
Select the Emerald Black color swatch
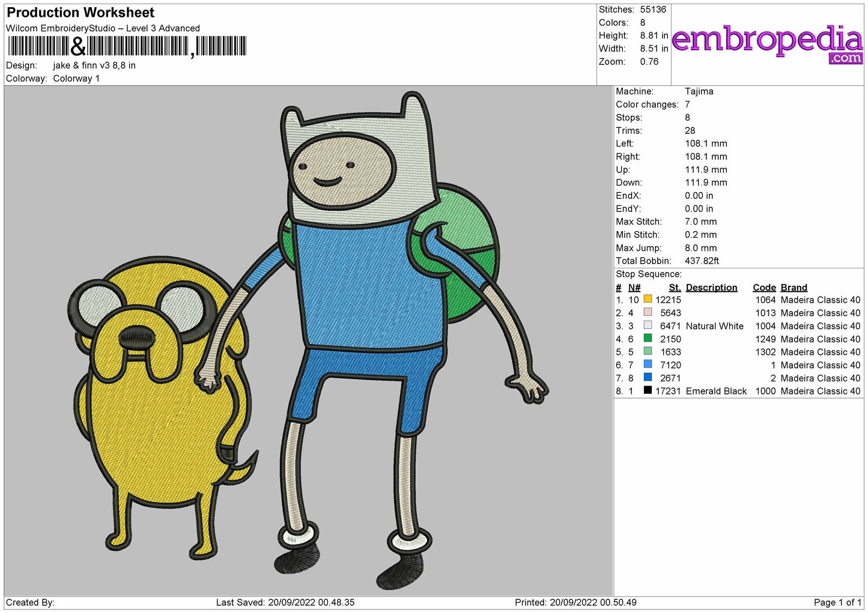[x=648, y=390]
